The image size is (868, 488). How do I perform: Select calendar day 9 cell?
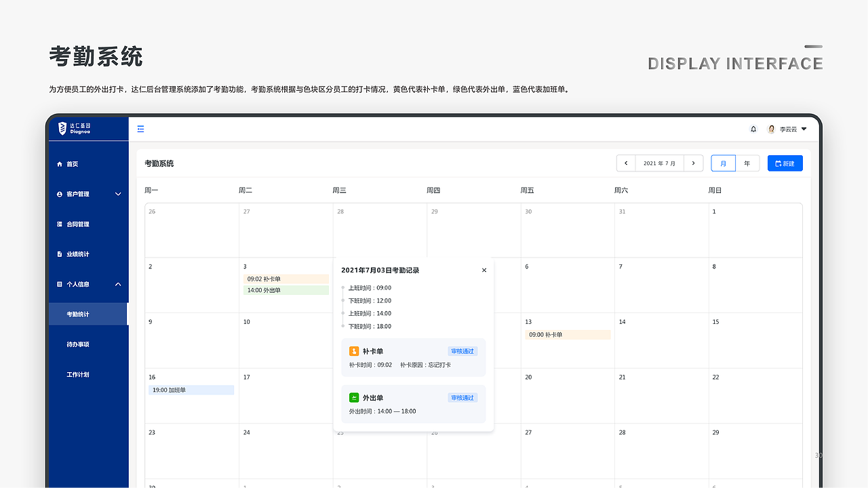(192, 340)
